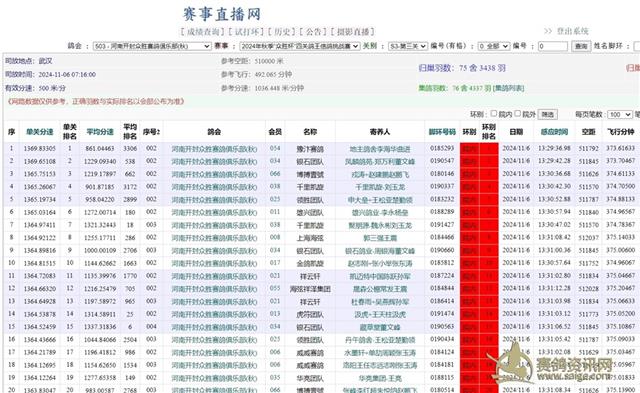Click the 筛选 filter button

[547, 115]
